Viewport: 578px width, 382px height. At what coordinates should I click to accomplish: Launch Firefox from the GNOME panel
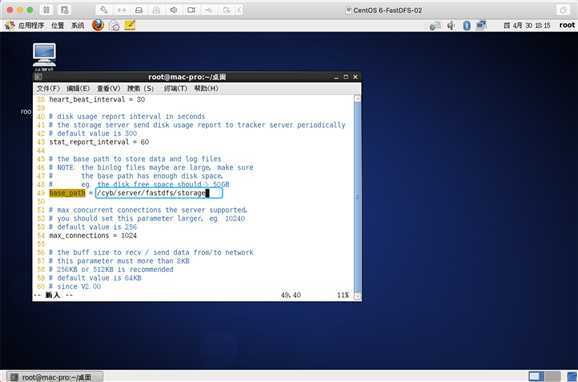(x=98, y=25)
